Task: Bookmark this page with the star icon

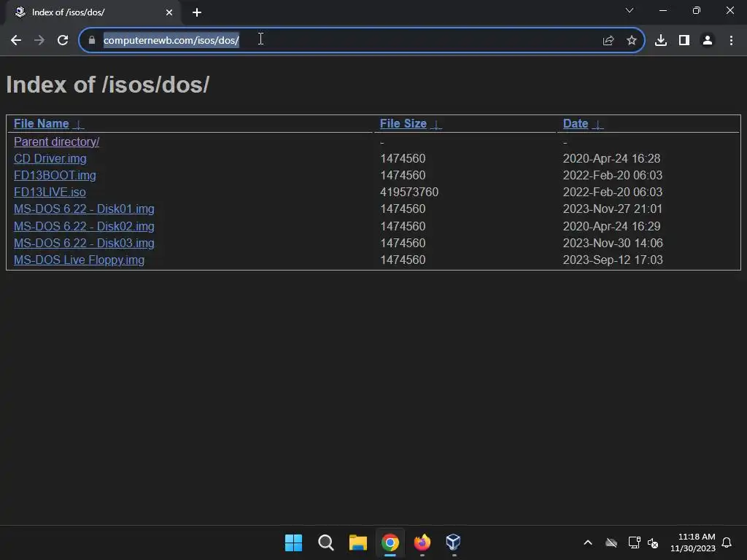Action: tap(632, 41)
